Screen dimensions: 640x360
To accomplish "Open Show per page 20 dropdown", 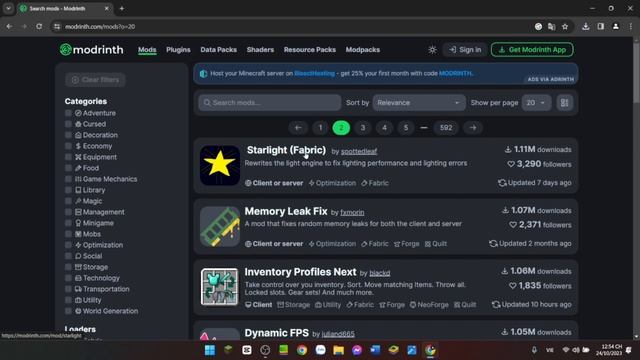I will [x=536, y=103].
